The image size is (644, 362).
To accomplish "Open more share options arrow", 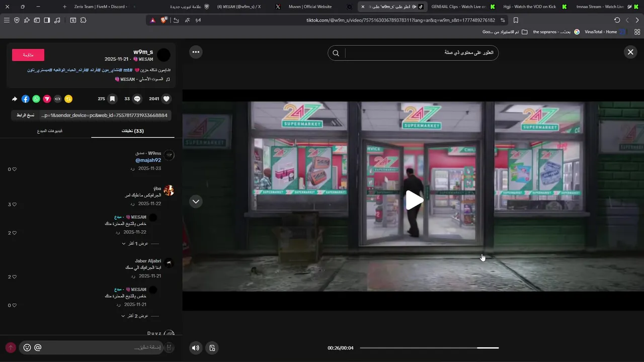I will click(x=15, y=99).
